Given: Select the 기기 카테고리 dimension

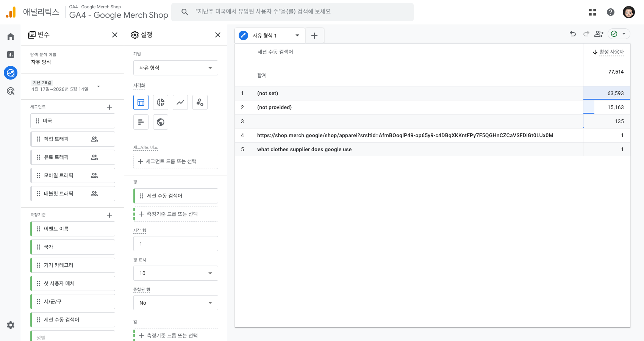Looking at the screenshot, I should pos(73,265).
